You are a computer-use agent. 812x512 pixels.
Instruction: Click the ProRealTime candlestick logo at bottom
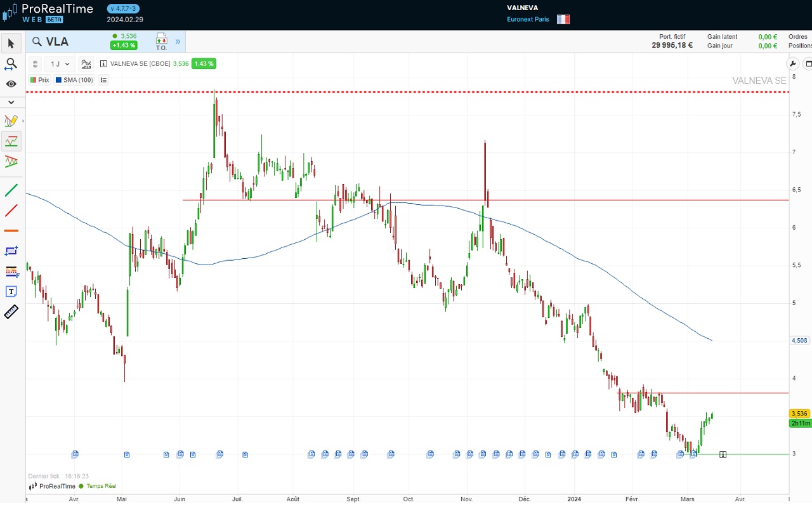[x=52, y=486]
